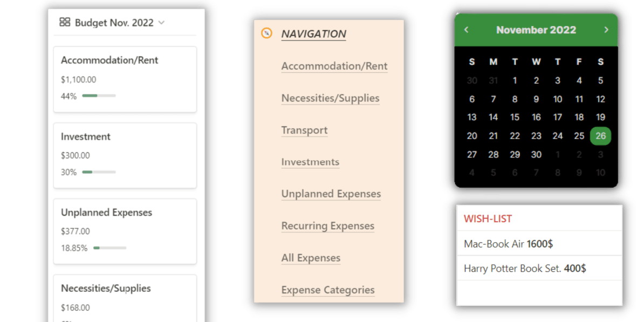
Task: Go to the Investments navigation link
Action: coord(310,162)
